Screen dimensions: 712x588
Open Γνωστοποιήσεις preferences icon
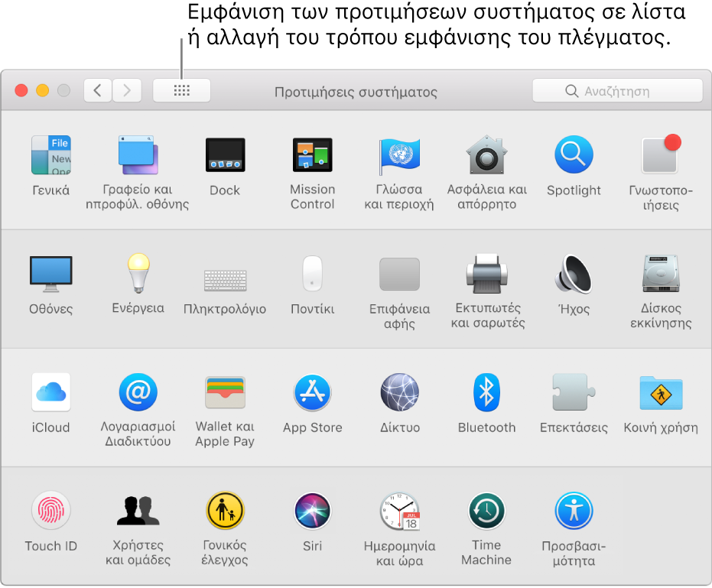(x=661, y=154)
